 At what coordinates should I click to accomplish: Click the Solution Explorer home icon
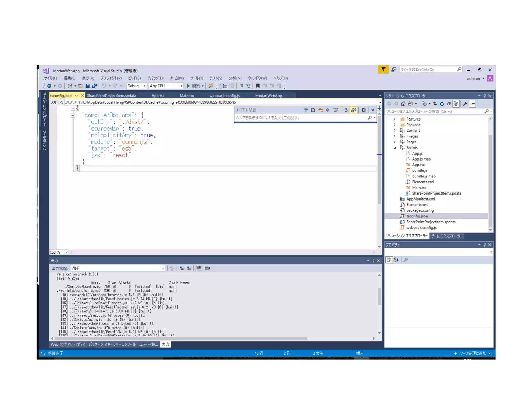tap(403, 104)
